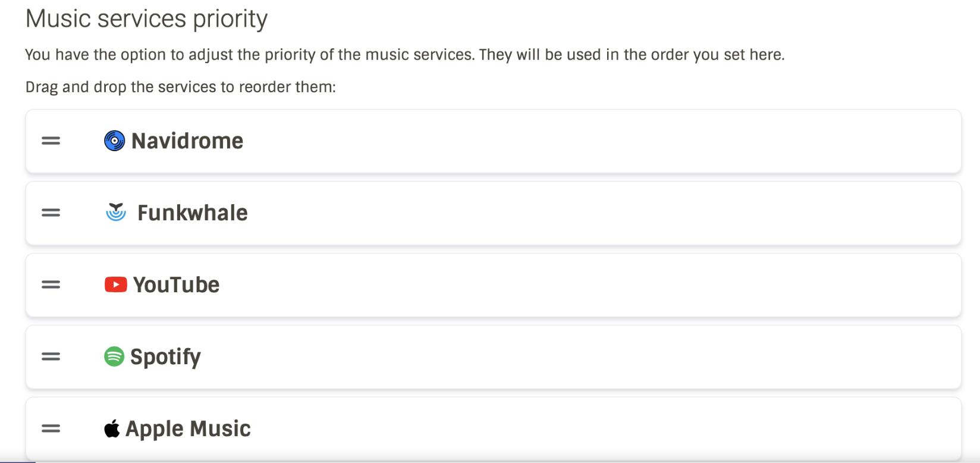
Task: Click the Navidrome drag handle
Action: click(51, 141)
